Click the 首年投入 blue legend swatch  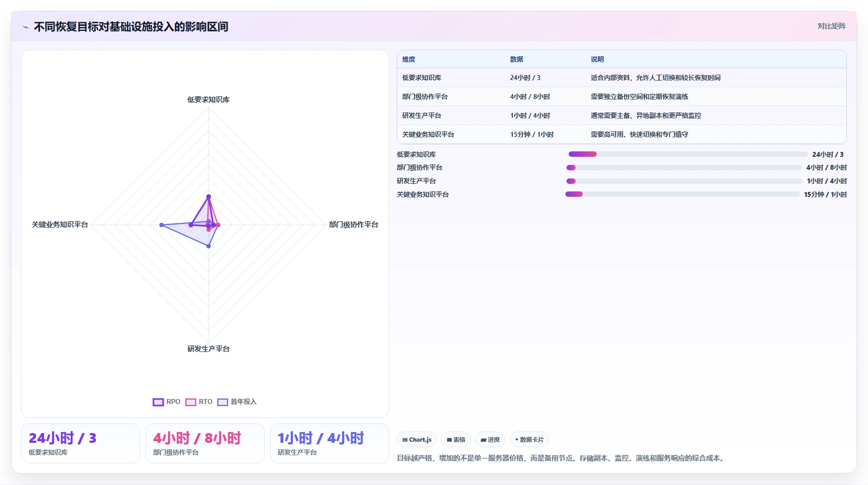223,402
